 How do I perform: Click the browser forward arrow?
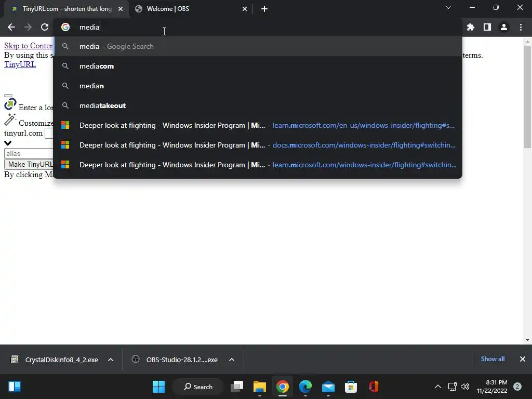(x=28, y=27)
